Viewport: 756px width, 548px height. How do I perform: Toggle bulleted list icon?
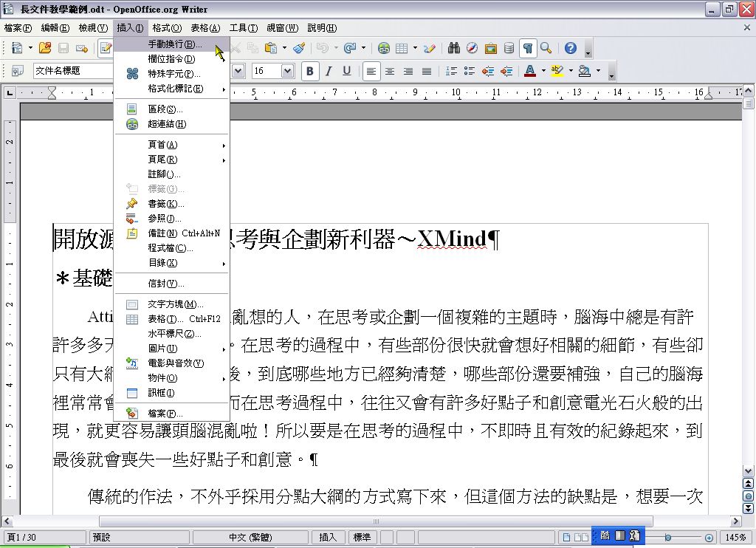[470, 71]
